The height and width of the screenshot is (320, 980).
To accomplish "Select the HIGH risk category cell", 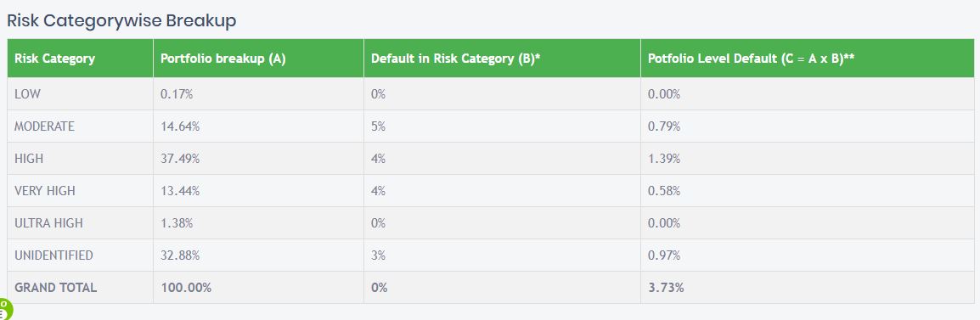I will 80,159.
